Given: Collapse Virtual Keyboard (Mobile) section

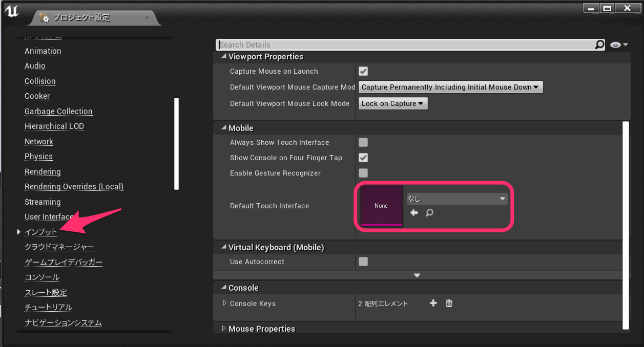Looking at the screenshot, I should pyautogui.click(x=223, y=247).
